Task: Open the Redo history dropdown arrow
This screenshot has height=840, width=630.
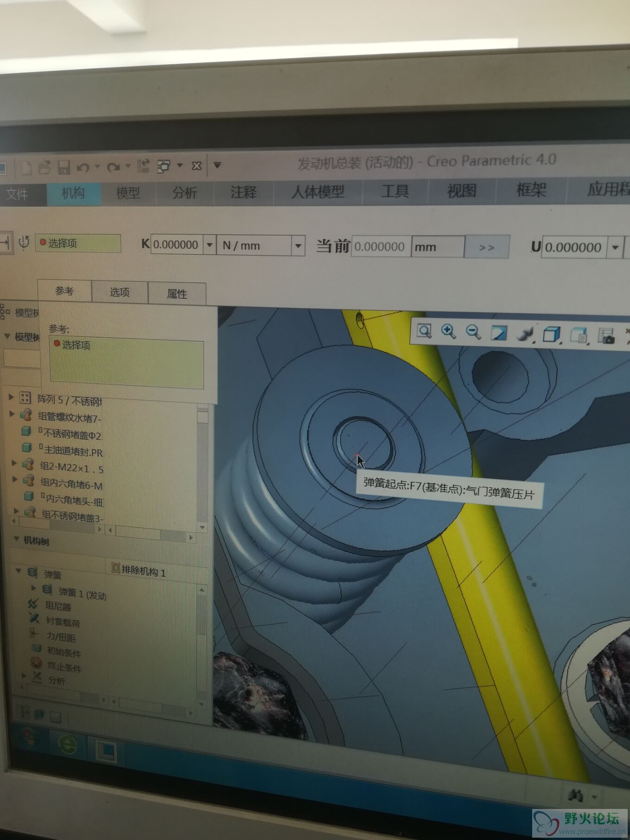Action: coord(128,165)
